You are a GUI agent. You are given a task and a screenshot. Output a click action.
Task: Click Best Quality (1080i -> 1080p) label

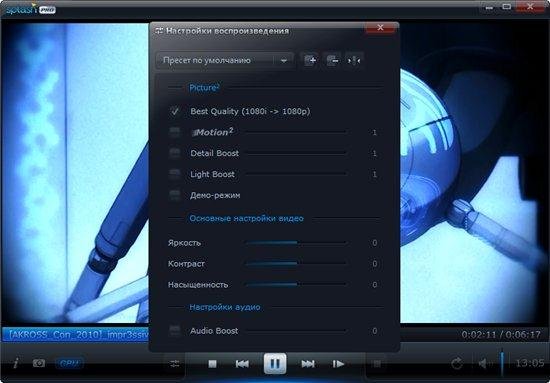(250, 112)
